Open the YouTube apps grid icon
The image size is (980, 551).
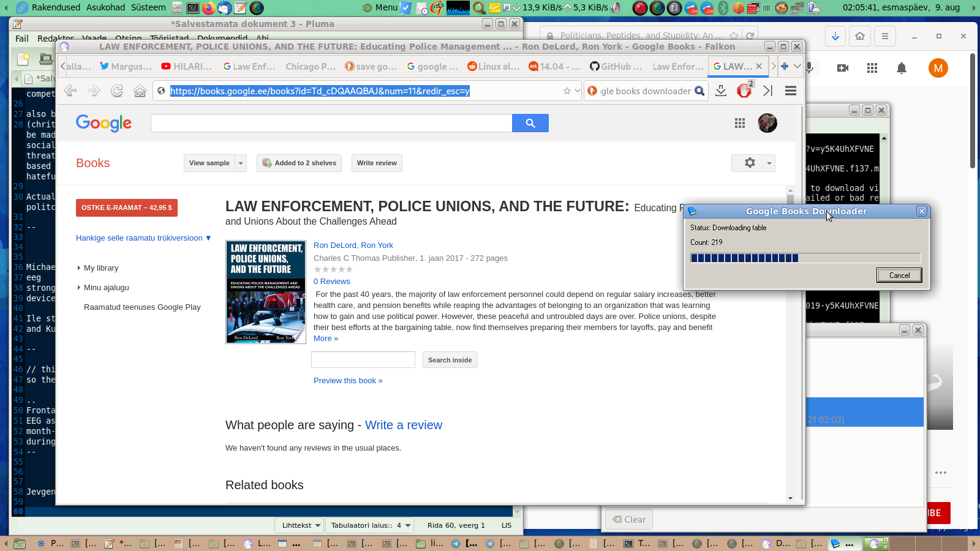click(872, 68)
